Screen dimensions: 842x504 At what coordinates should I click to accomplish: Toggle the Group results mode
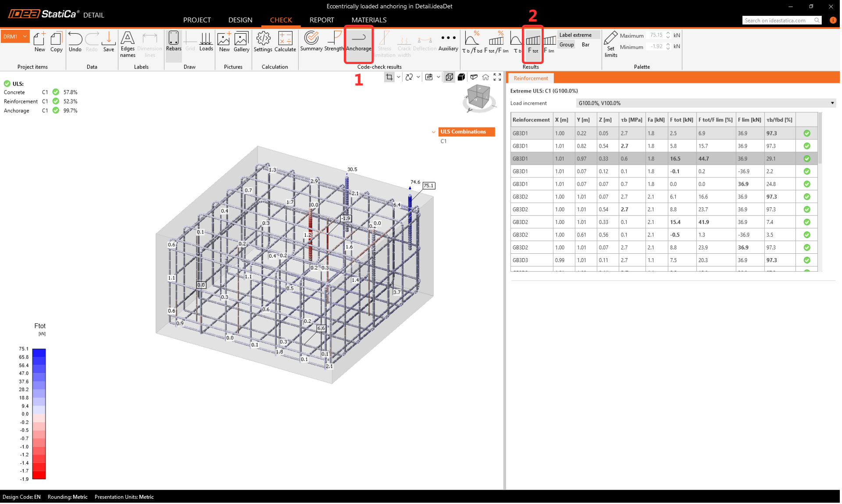[567, 45]
